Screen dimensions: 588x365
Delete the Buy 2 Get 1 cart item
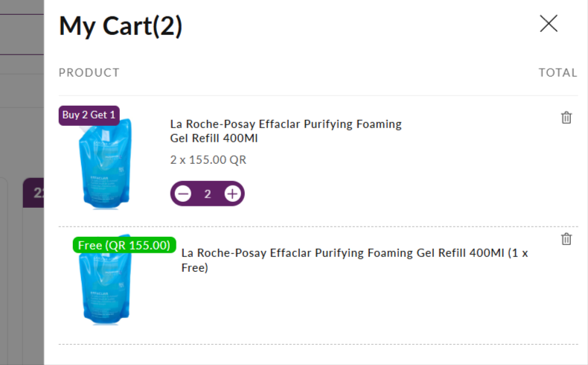tap(566, 118)
